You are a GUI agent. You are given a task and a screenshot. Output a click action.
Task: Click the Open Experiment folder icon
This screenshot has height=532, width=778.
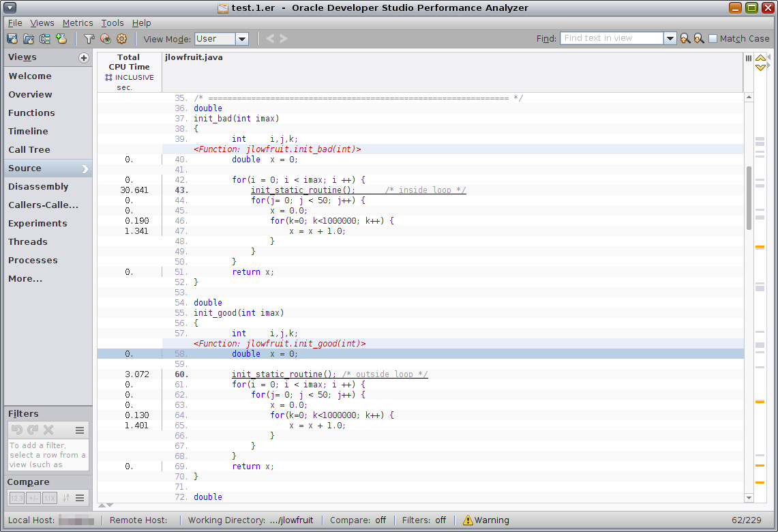(x=29, y=39)
